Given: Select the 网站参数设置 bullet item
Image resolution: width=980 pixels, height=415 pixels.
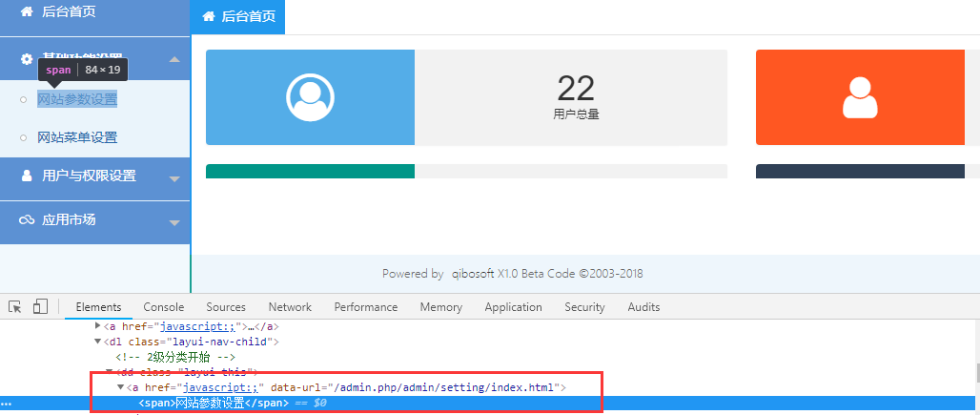Looking at the screenshot, I should coord(76,99).
